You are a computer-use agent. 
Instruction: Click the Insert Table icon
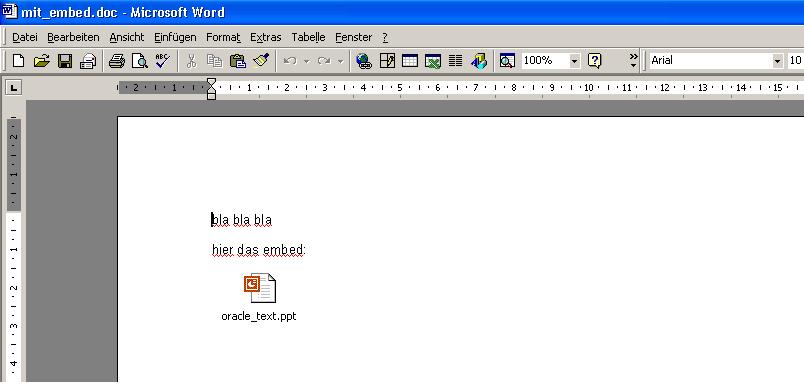[410, 61]
